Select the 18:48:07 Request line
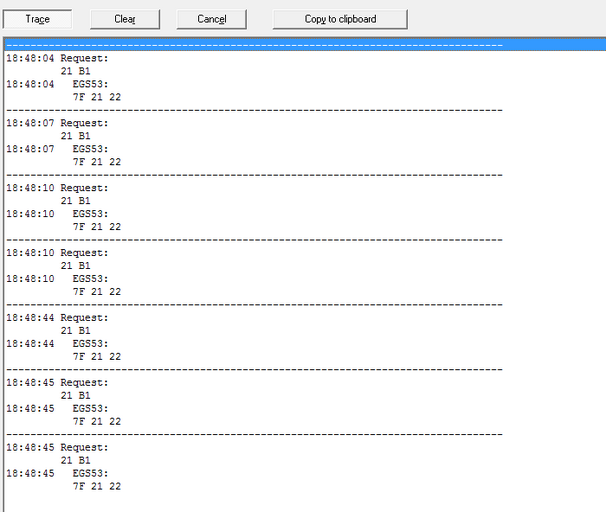 (x=57, y=123)
